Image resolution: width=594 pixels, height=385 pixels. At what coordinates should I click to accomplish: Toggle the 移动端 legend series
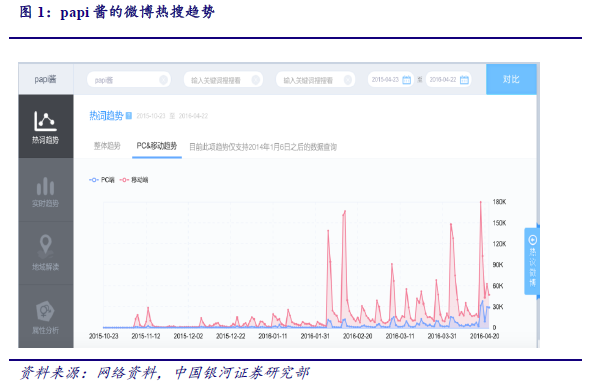pos(134,180)
